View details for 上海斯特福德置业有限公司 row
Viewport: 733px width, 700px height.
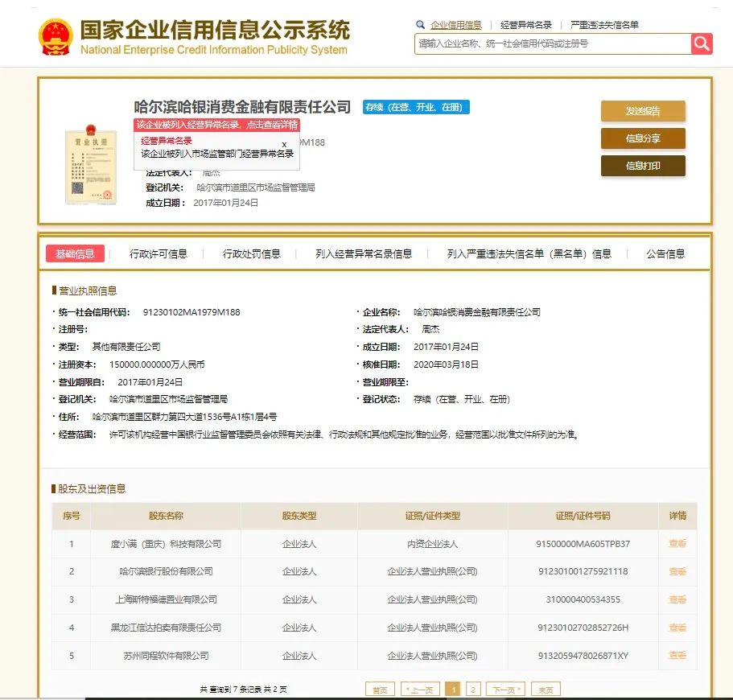pyautogui.click(x=677, y=599)
